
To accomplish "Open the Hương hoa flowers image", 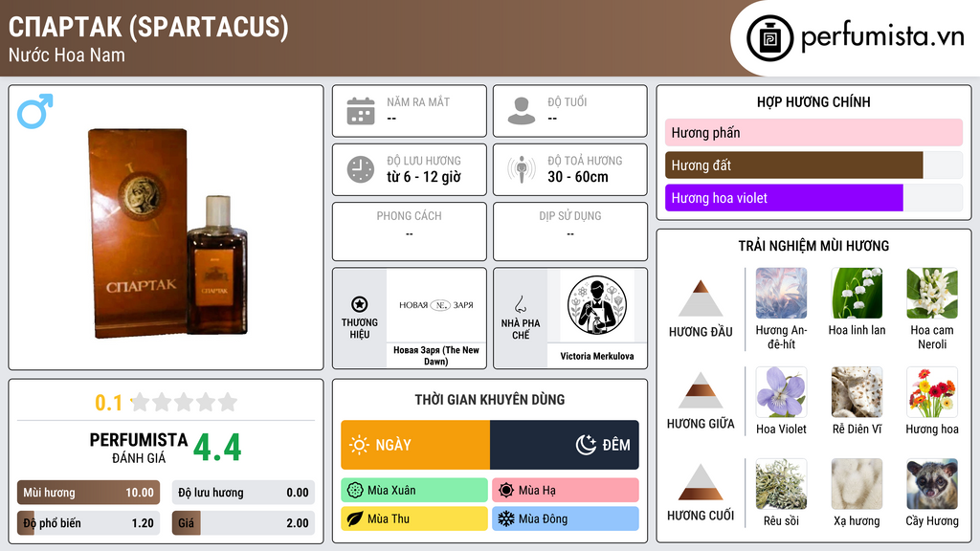I will point(932,391).
